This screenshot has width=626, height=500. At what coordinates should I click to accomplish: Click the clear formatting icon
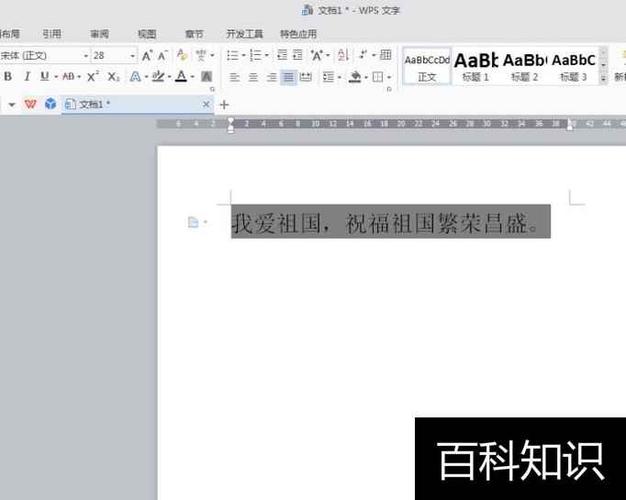coord(182,55)
